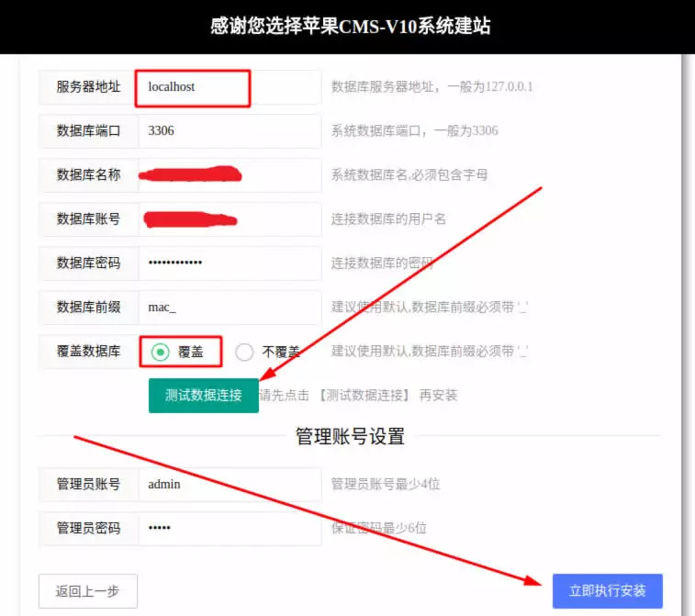The width and height of the screenshot is (695, 616).
Task: Select the 覆盖 radio button
Action: point(160,352)
